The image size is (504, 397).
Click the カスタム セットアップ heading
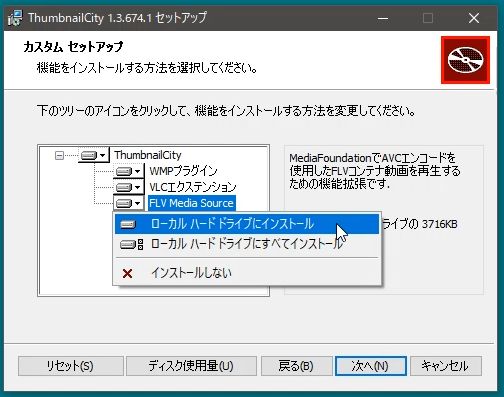tap(73, 47)
